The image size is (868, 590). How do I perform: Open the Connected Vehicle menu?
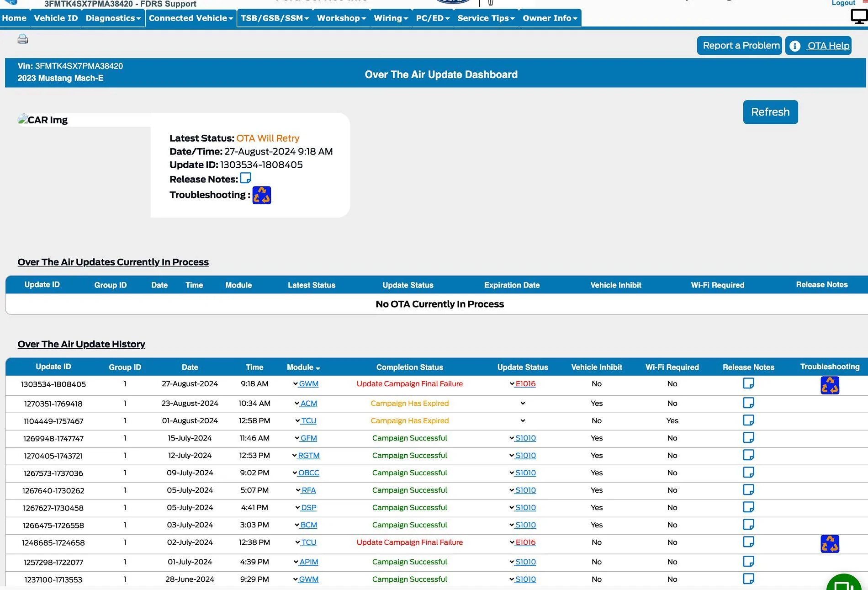click(x=191, y=18)
